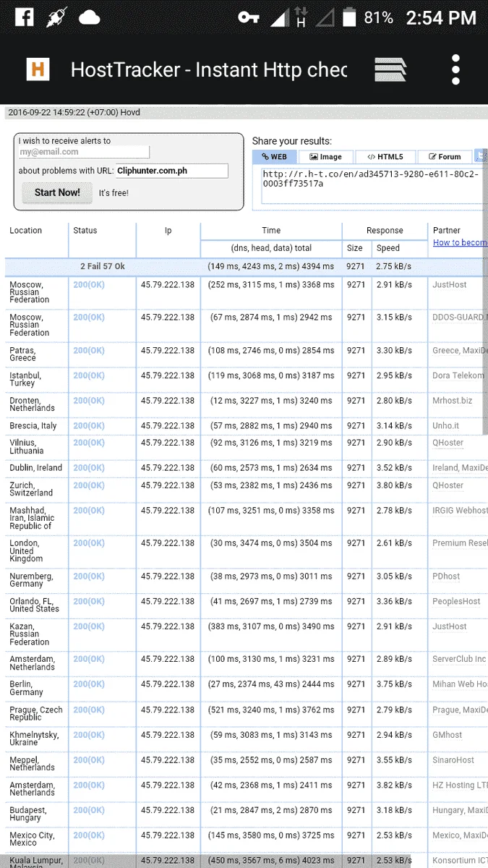Viewport: 488px width, 868px height.
Task: Select the HTML5 share tab
Action: coord(385,157)
